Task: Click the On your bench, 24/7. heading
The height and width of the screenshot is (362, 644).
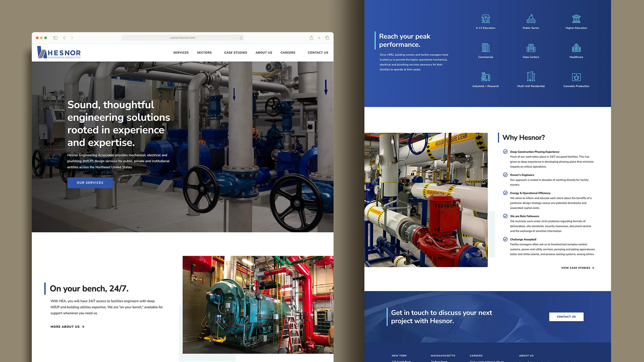Action: click(89, 288)
